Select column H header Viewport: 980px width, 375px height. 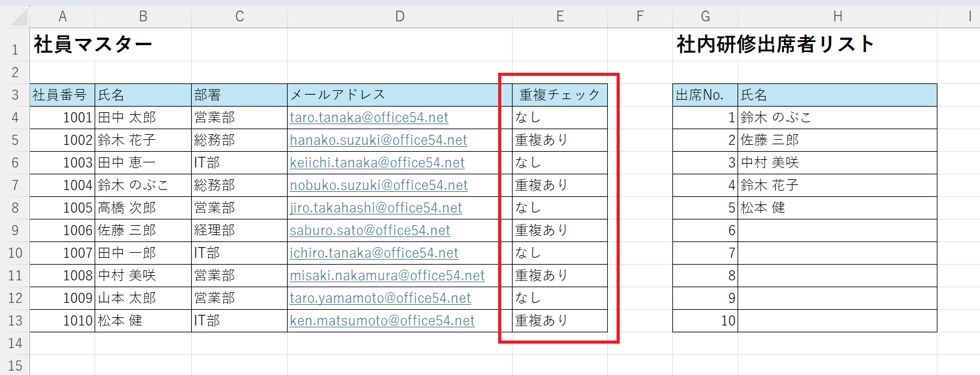[x=838, y=17]
